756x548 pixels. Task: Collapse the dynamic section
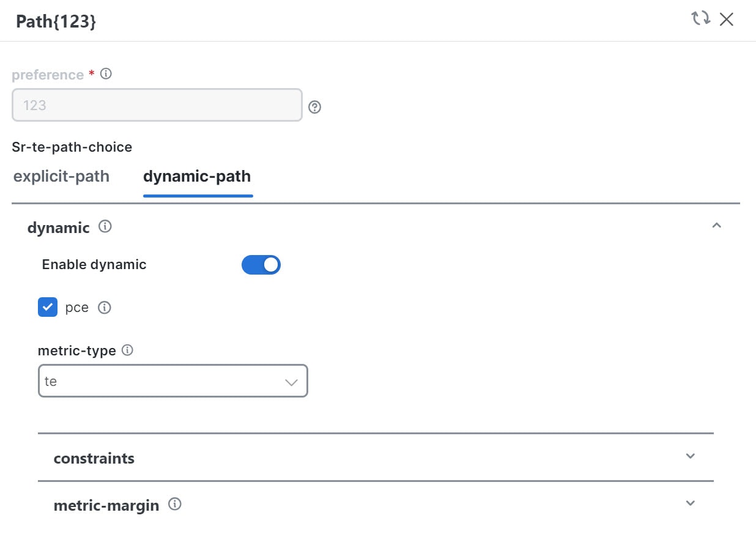coord(717,225)
